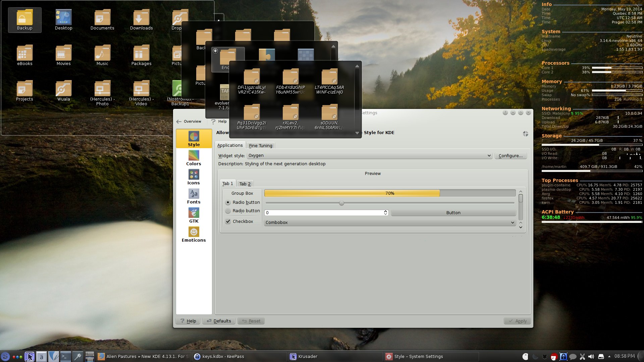Viewport: 644px width, 362px height.
Task: Switch to the Fine Tuning tab
Action: point(260,145)
